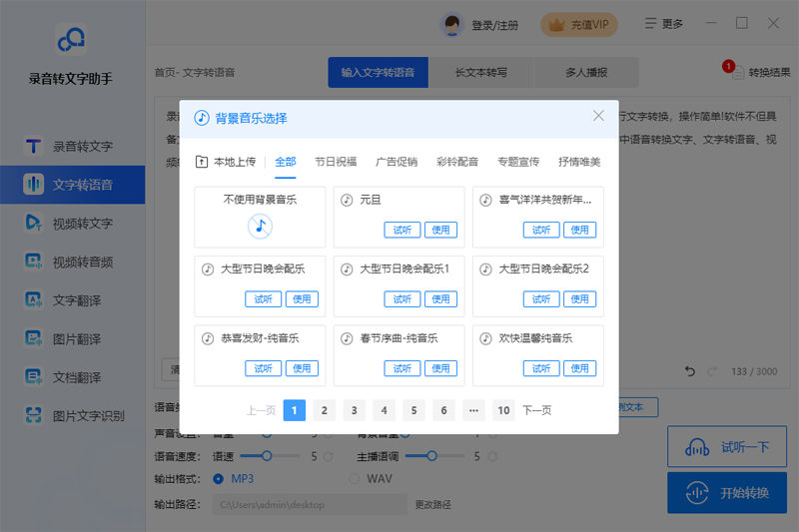Select 不使用背景音乐 option

coord(260,217)
